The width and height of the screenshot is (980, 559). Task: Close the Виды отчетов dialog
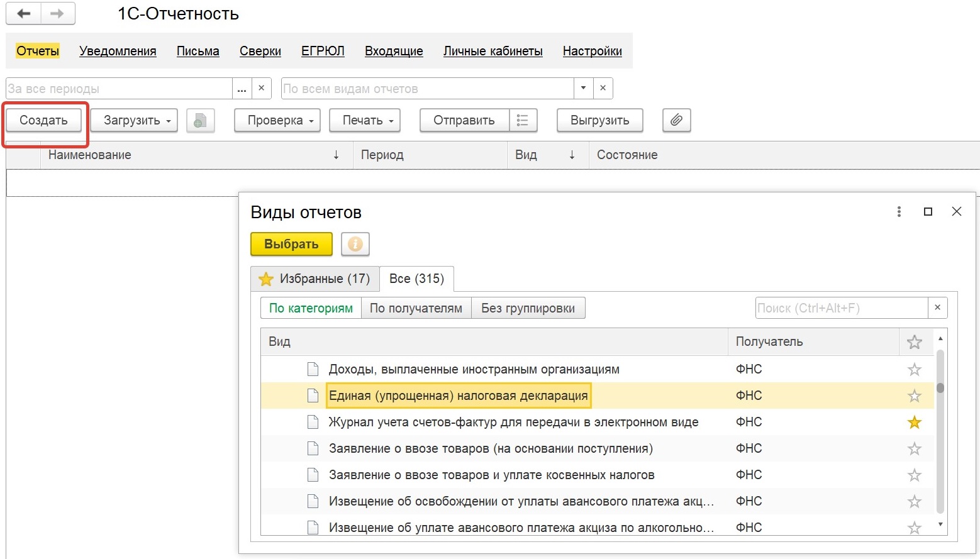[x=957, y=212]
